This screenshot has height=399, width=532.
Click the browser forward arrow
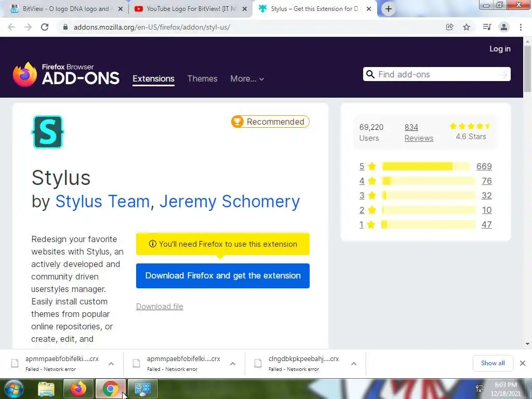28,27
